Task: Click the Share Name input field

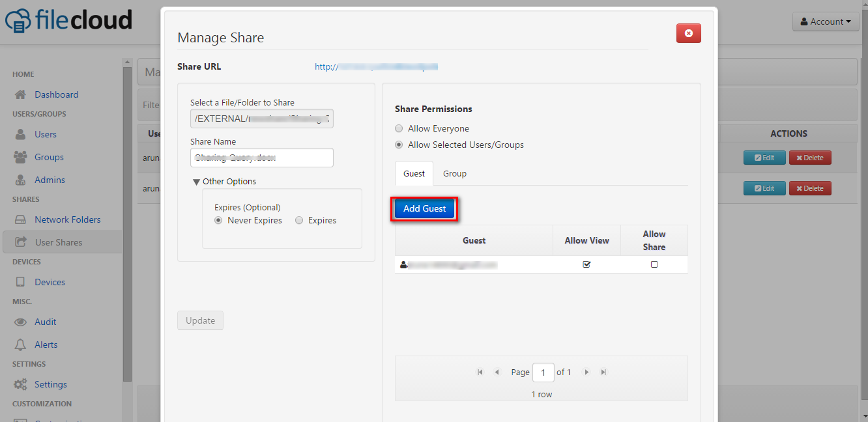Action: coord(262,158)
